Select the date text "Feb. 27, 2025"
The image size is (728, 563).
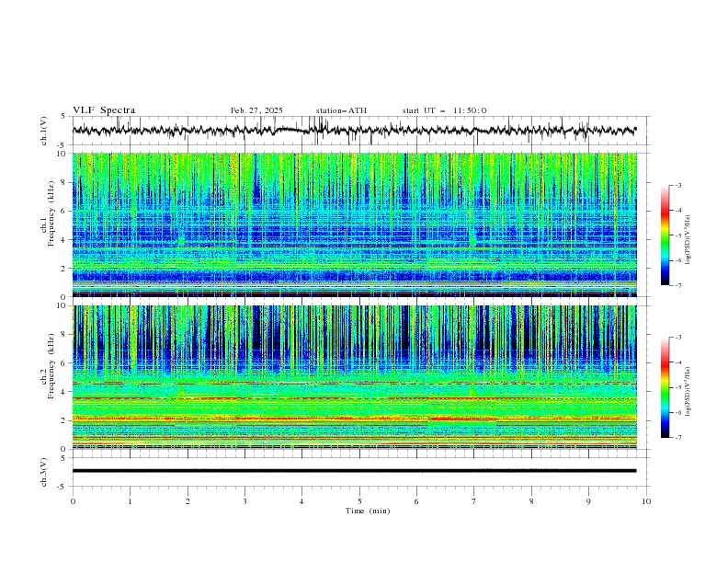(x=256, y=110)
